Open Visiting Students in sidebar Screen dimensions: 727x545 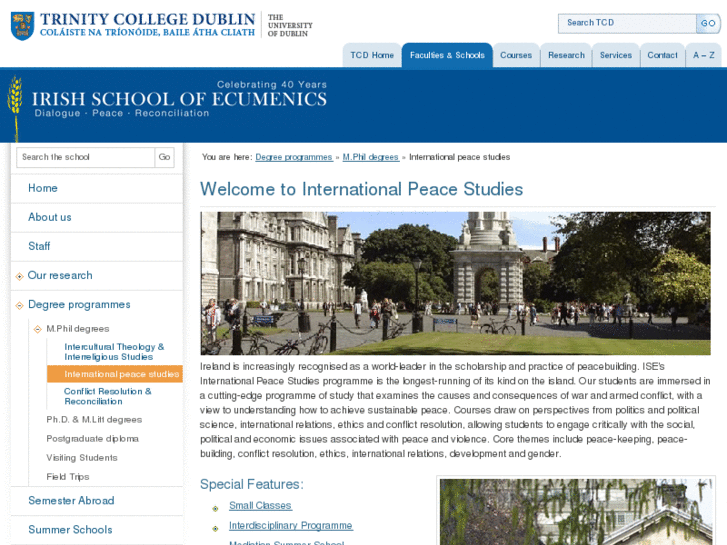point(82,458)
